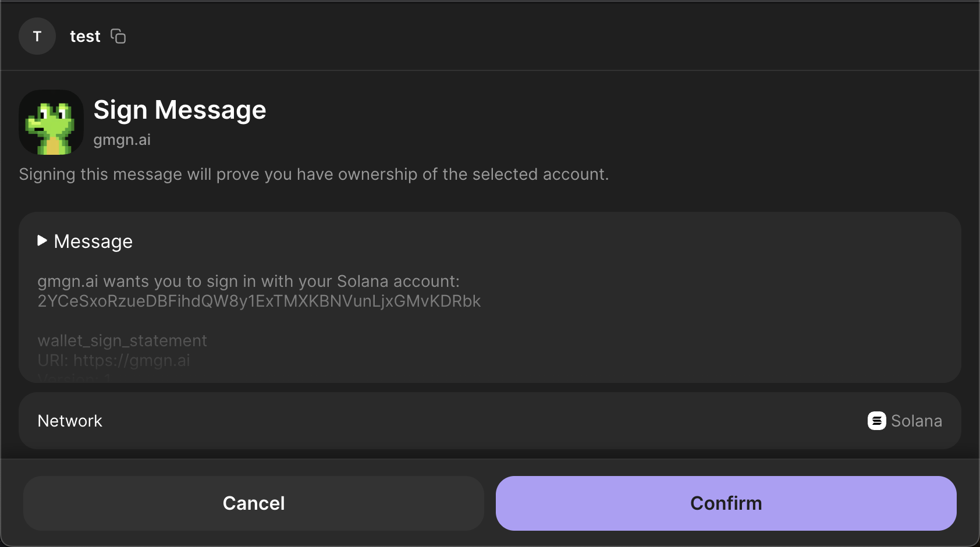980x547 pixels.
Task: Select the test account name
Action: [85, 37]
